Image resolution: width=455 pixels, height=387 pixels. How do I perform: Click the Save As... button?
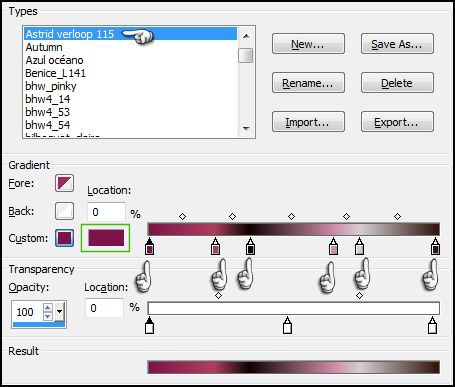point(397,44)
